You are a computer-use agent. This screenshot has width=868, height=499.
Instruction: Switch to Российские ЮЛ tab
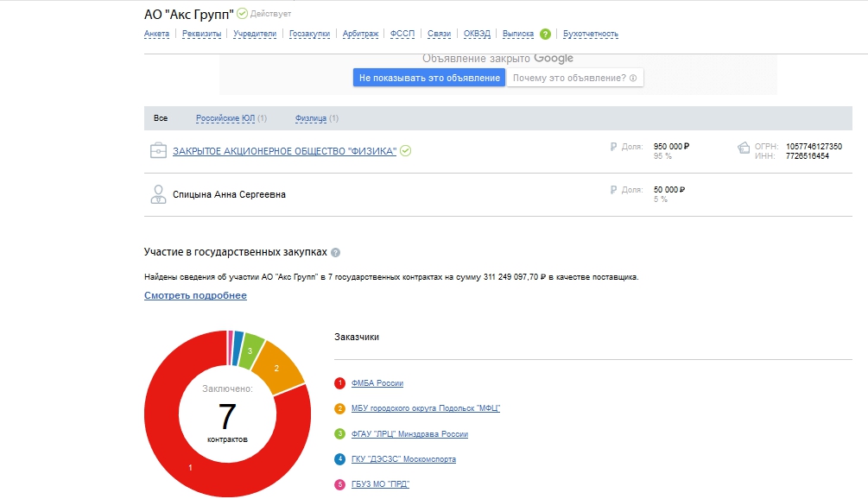pyautogui.click(x=225, y=117)
